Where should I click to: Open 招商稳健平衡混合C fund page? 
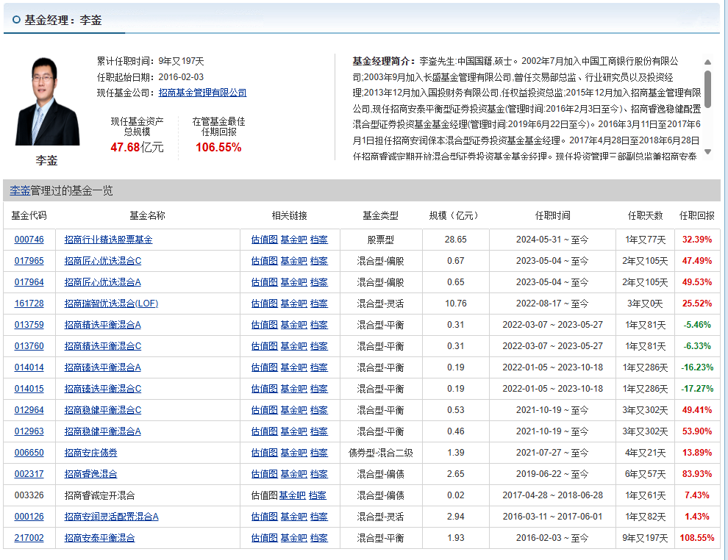pyautogui.click(x=103, y=410)
